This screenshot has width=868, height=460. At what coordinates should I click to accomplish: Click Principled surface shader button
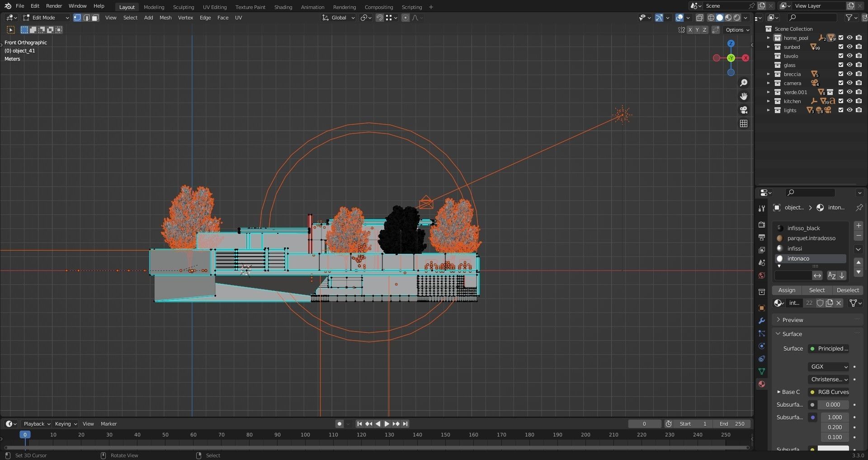(829, 349)
